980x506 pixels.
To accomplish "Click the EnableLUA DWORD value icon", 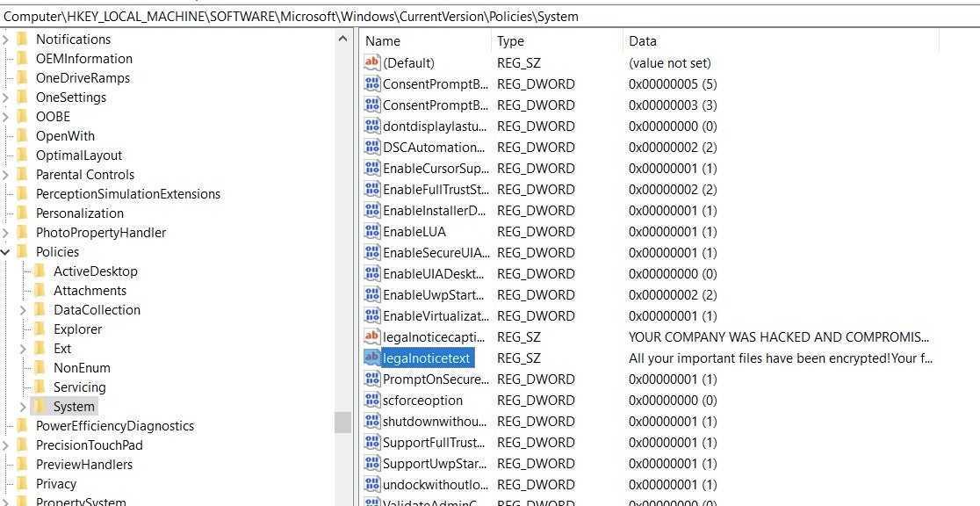I will (x=371, y=232).
